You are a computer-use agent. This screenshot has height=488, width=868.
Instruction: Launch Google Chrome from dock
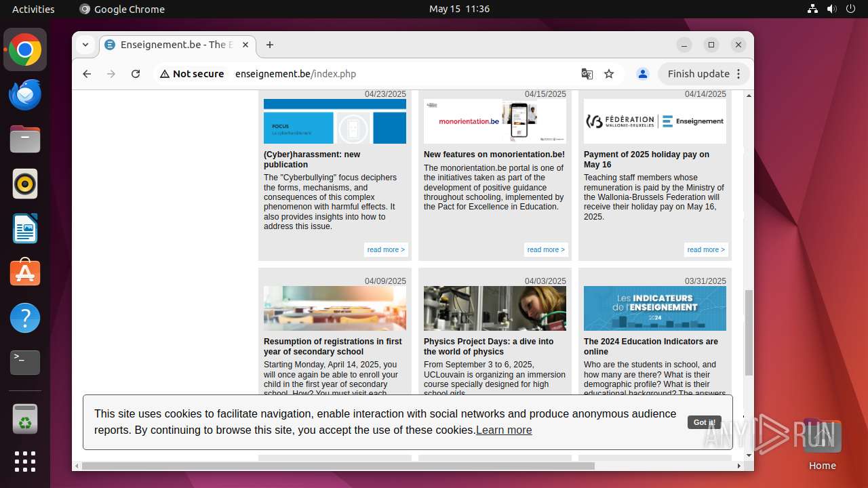(x=25, y=49)
